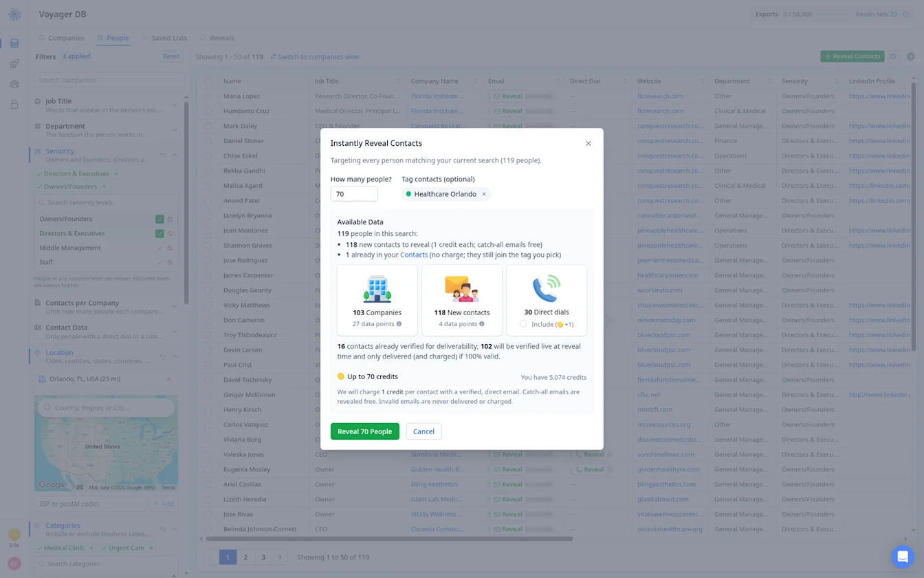
Task: Click the Exports info icon
Action: tap(905, 14)
